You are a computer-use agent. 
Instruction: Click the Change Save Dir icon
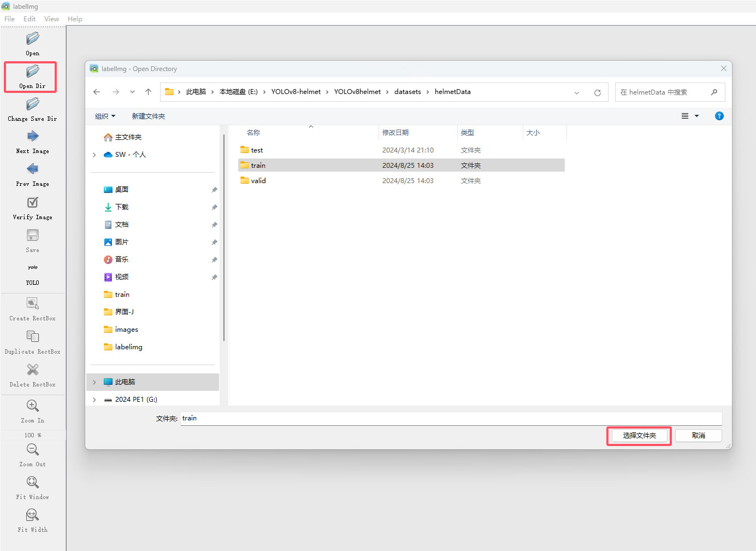(x=32, y=104)
